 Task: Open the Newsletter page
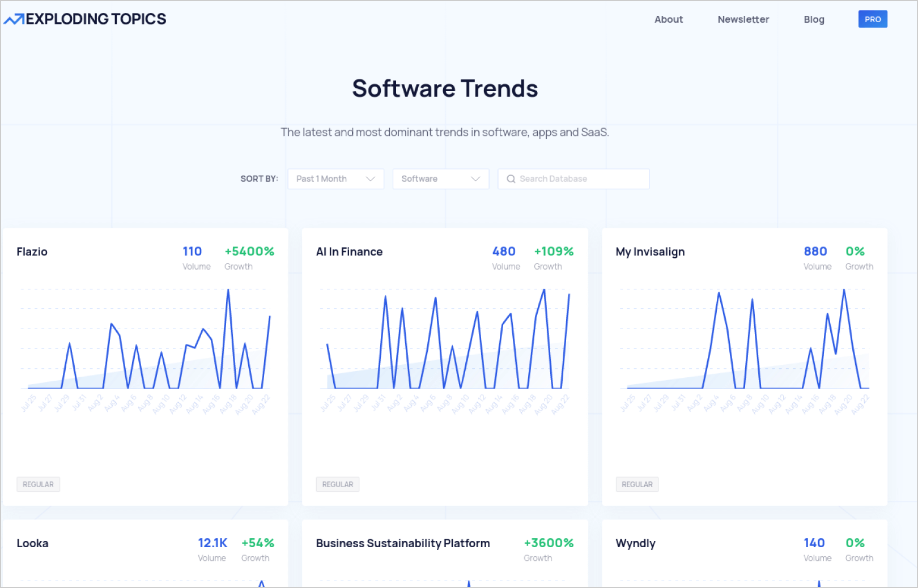[x=743, y=19]
